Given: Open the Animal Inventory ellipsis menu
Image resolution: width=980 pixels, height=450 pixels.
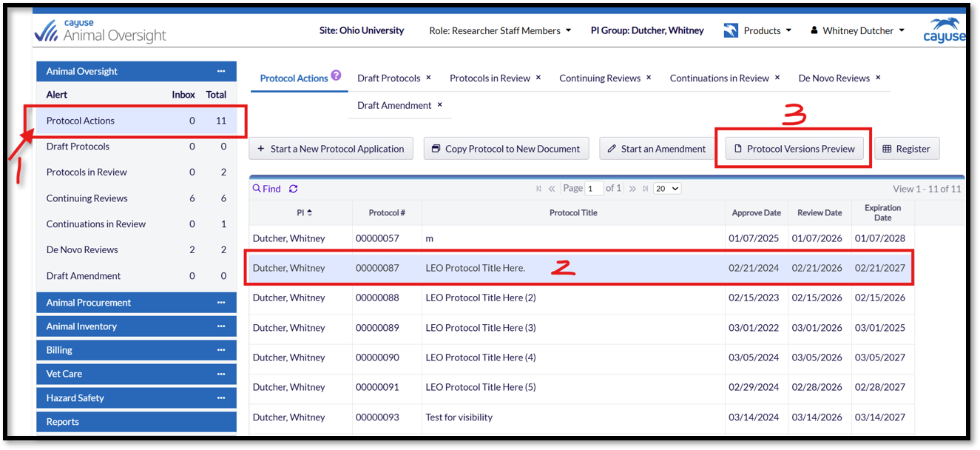Looking at the screenshot, I should tap(221, 326).
